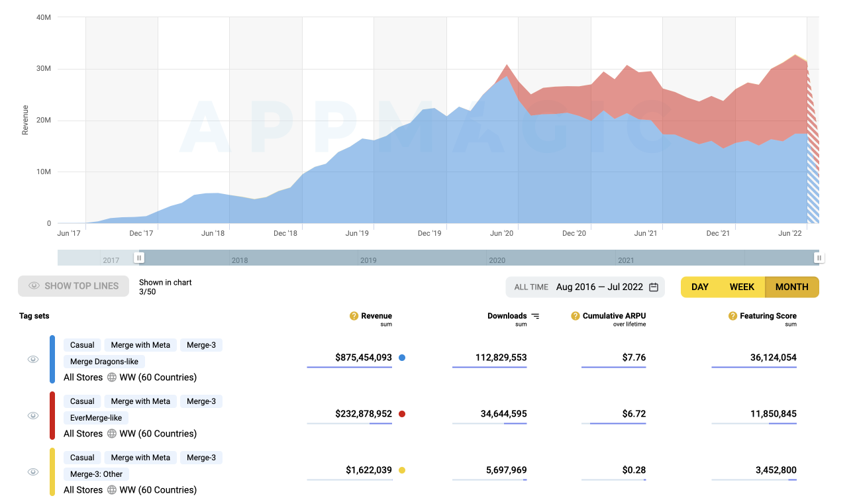Open the ALL TIME range preset
855x504 pixels.
click(x=531, y=287)
